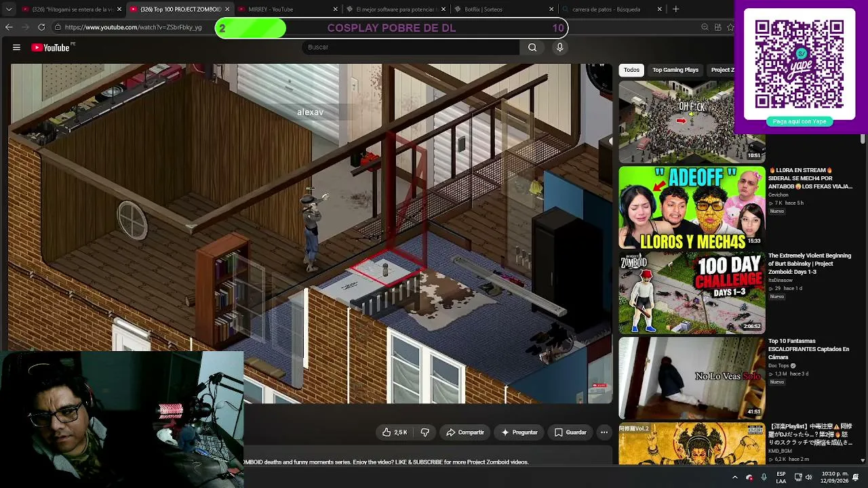
Task: Close the "Hitogami se entera de la vi" tab
Action: click(x=119, y=9)
